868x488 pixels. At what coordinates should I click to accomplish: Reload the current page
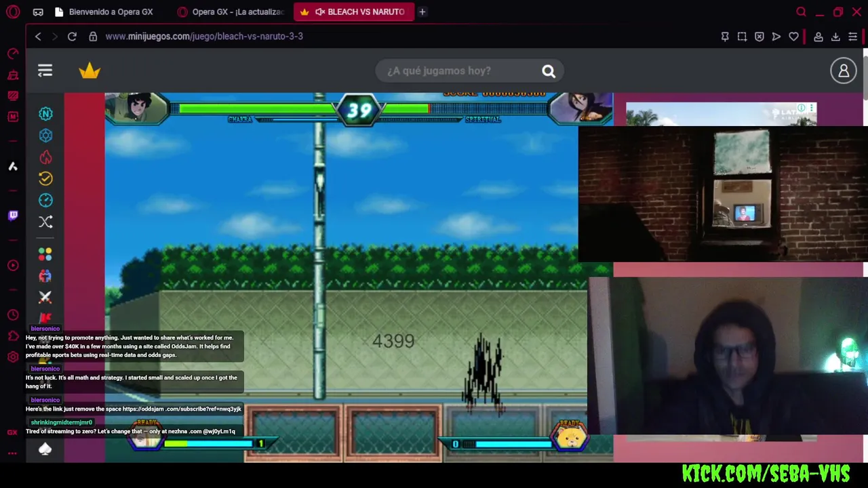(72, 37)
